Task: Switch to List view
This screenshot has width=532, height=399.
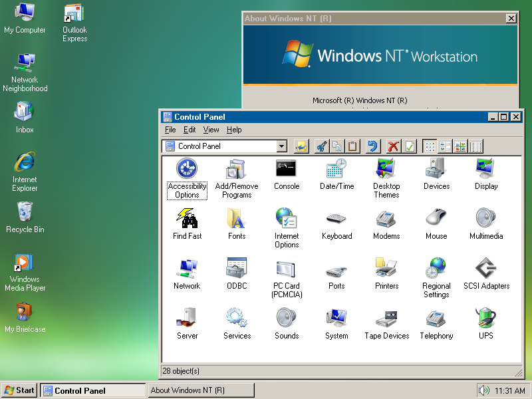Action: pos(460,146)
